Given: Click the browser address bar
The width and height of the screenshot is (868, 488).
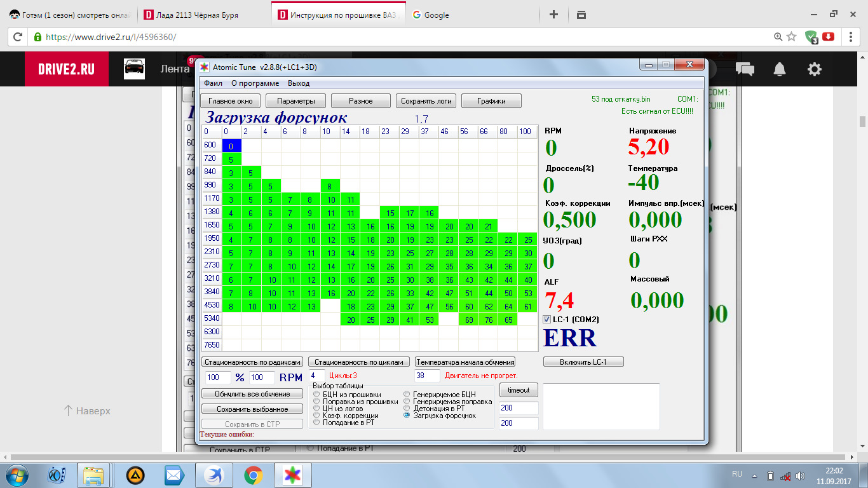Looking at the screenshot, I should pos(407,37).
